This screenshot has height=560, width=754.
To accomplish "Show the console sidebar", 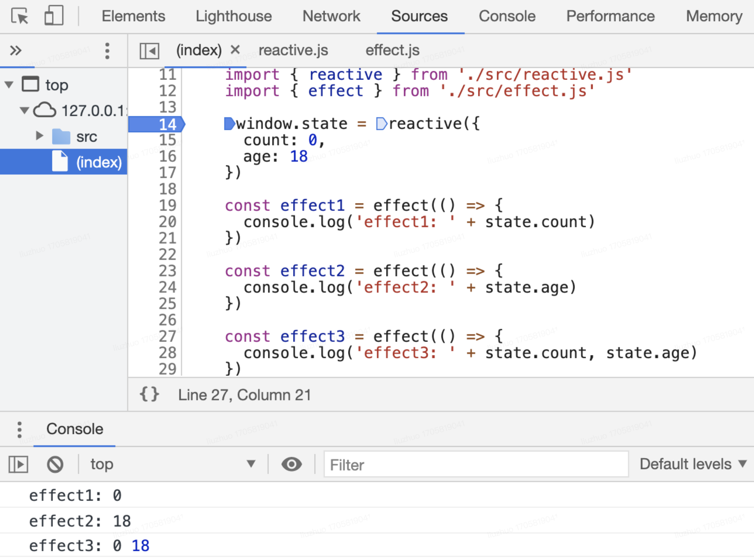I will tap(18, 464).
